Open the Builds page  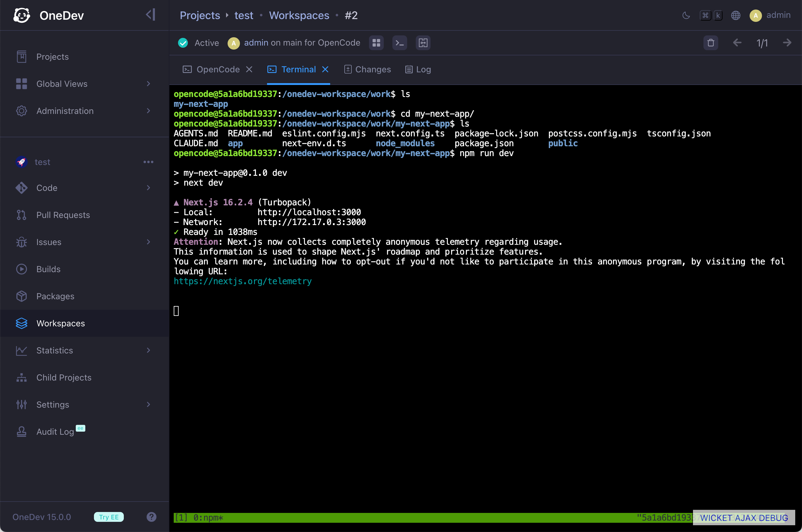tap(84, 269)
